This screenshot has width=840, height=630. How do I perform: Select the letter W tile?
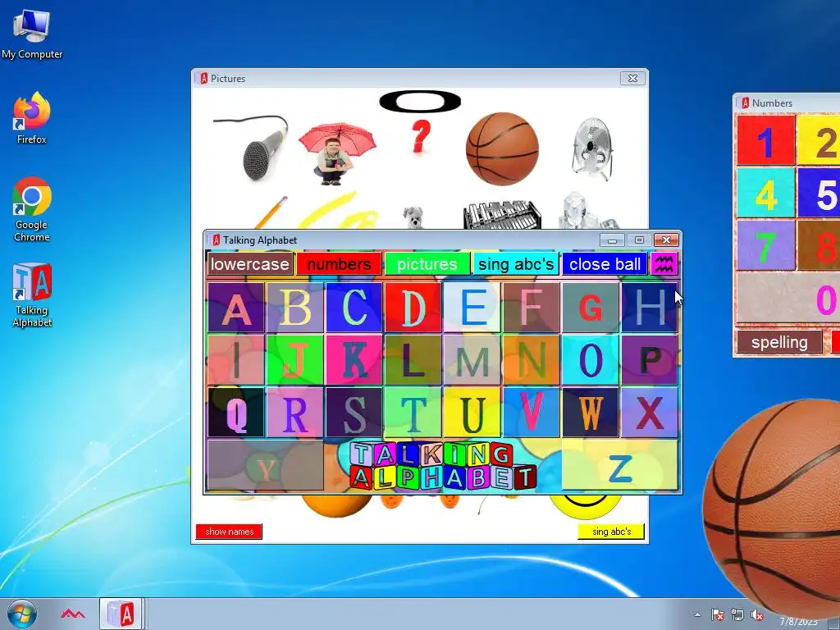(x=591, y=413)
